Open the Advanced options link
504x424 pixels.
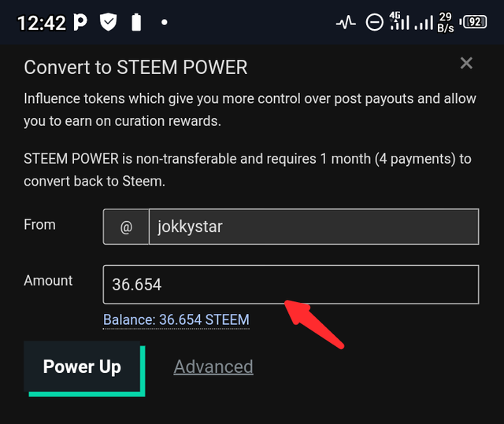tap(213, 367)
